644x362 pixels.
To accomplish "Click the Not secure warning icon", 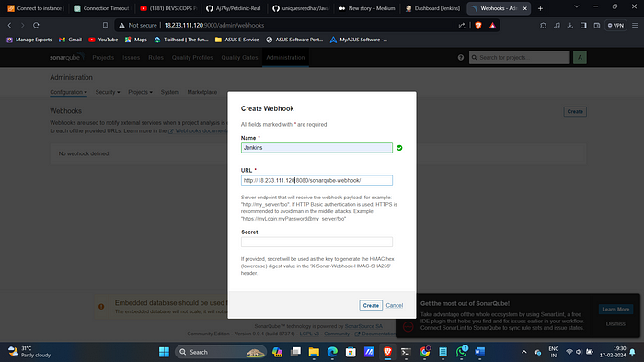I will pos(121,26).
